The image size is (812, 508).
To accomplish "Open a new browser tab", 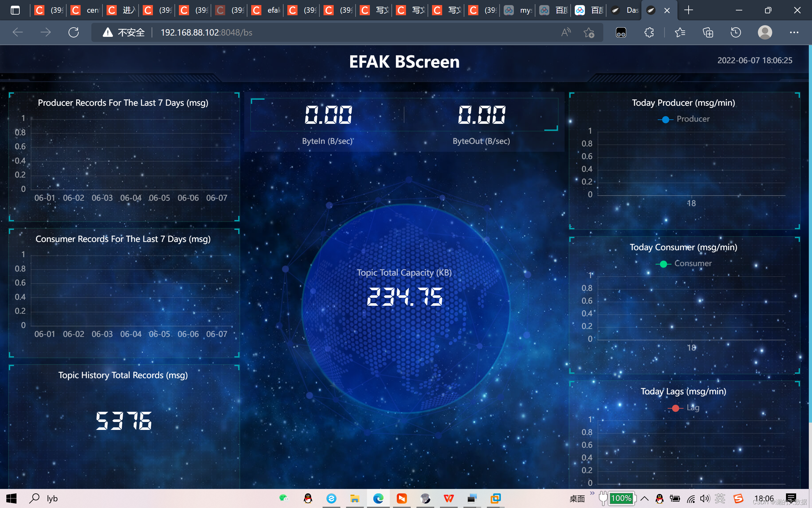I will click(x=688, y=10).
